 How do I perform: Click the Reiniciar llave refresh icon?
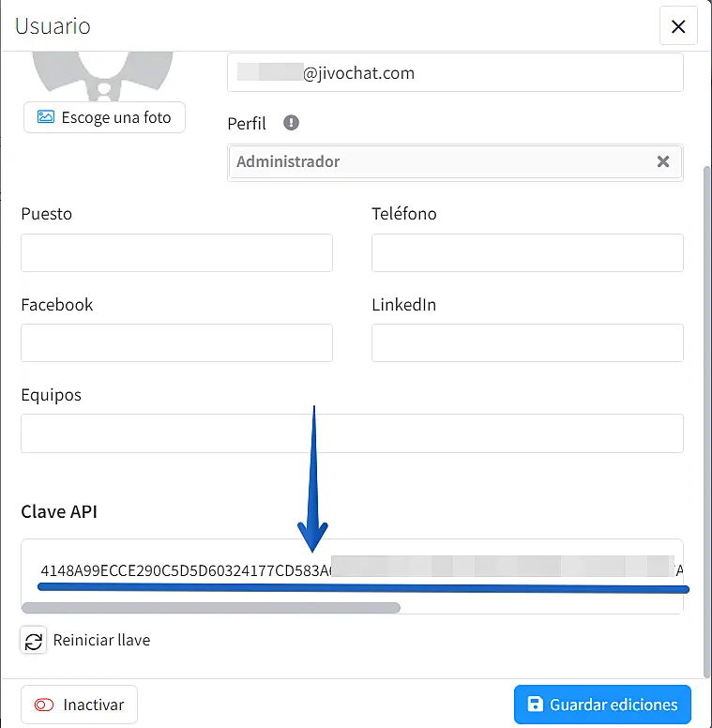(34, 641)
